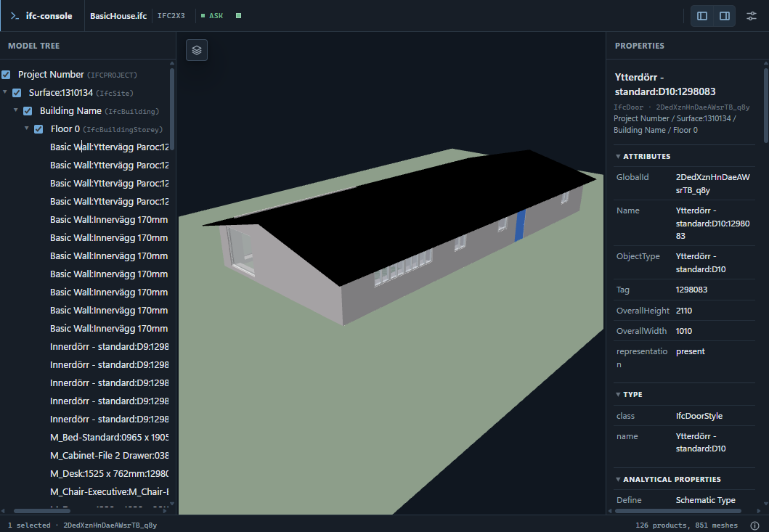Collapse the Floor 0 tree node arrow

pos(26,128)
